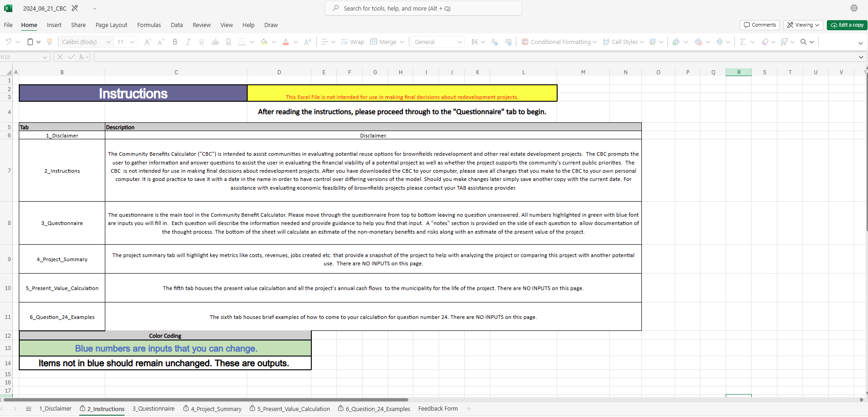Open the Comments panel

(x=759, y=25)
